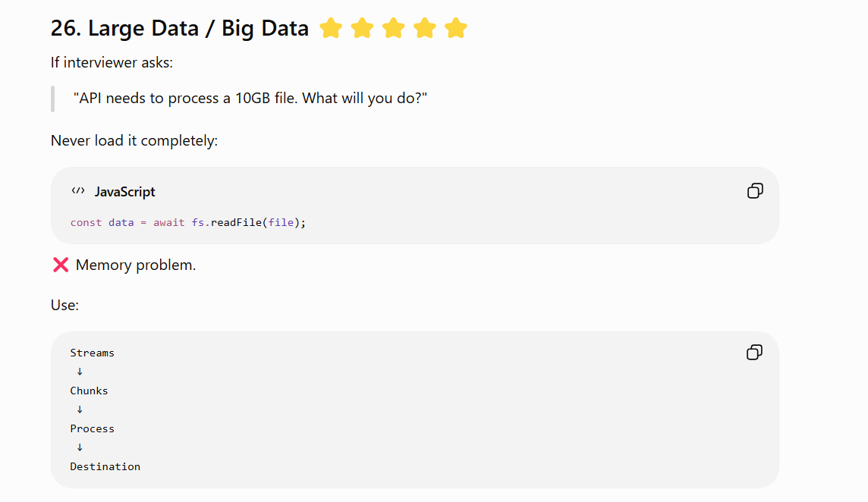This screenshot has width=868, height=502.
Task: Click the word Process in the diagram
Action: click(93, 429)
